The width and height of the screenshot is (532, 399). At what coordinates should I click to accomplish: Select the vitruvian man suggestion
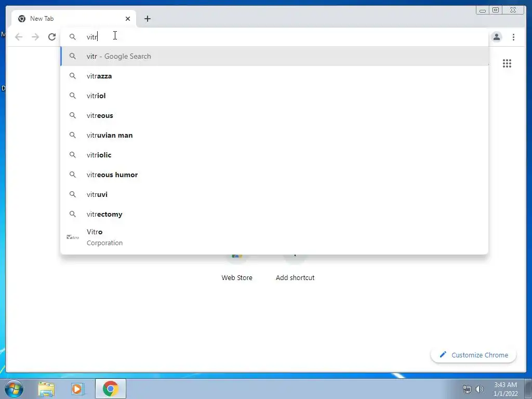pos(274,135)
